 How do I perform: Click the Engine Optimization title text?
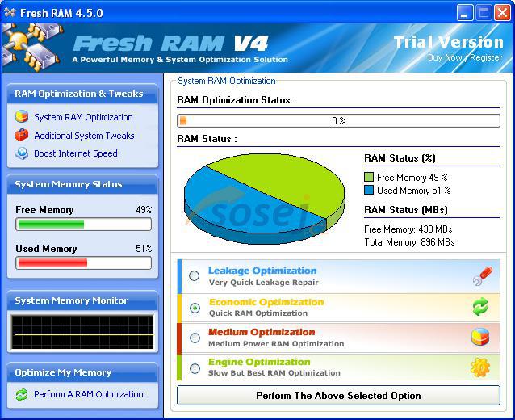(x=259, y=362)
